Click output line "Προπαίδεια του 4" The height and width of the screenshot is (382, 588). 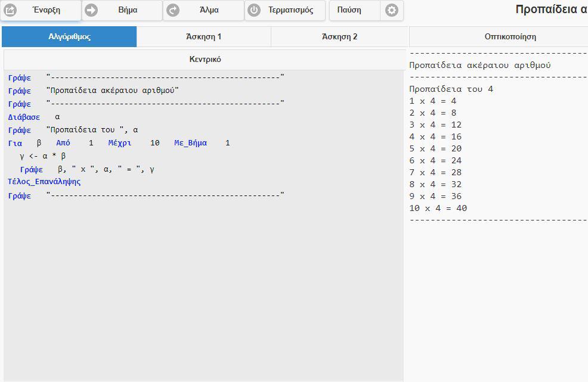click(x=451, y=89)
